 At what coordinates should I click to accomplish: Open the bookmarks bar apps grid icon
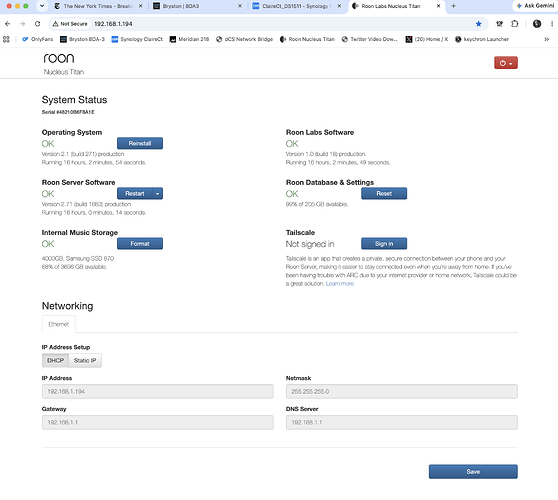click(x=6, y=39)
